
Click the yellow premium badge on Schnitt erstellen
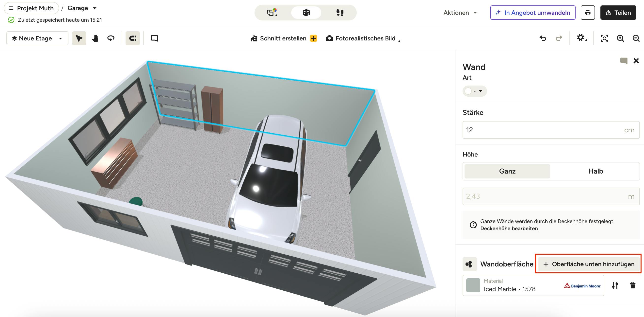[313, 38]
